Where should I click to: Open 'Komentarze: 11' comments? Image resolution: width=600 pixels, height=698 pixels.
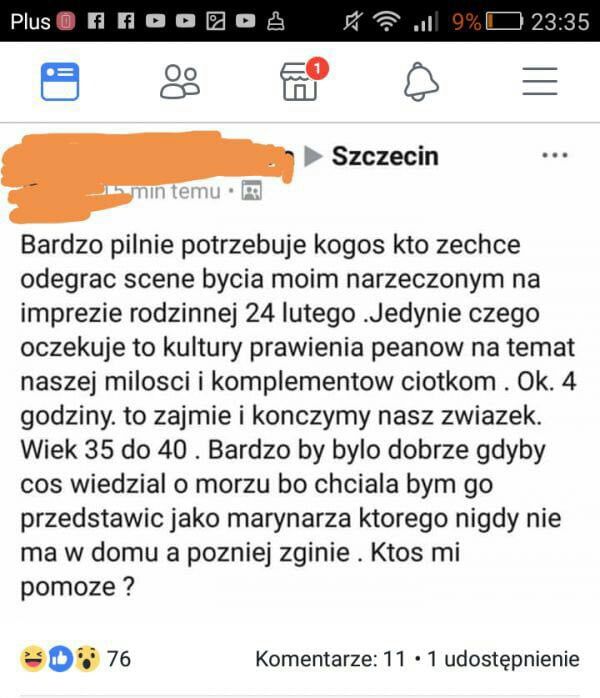330,659
